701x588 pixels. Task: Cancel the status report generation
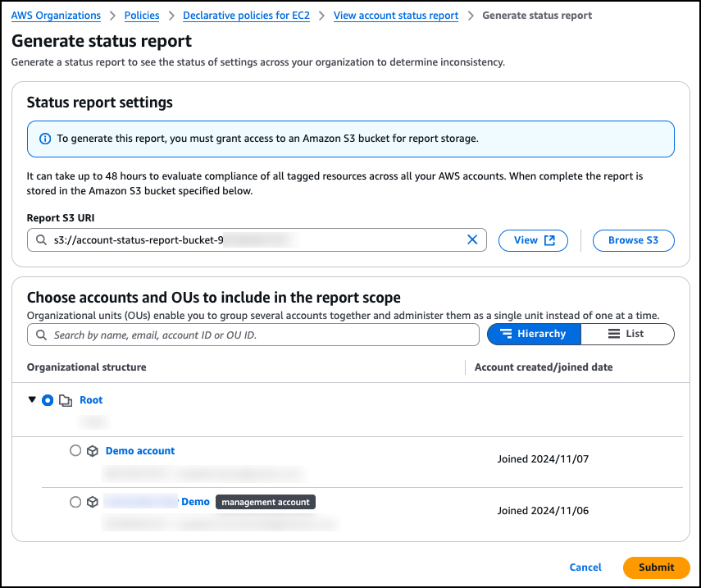click(585, 567)
